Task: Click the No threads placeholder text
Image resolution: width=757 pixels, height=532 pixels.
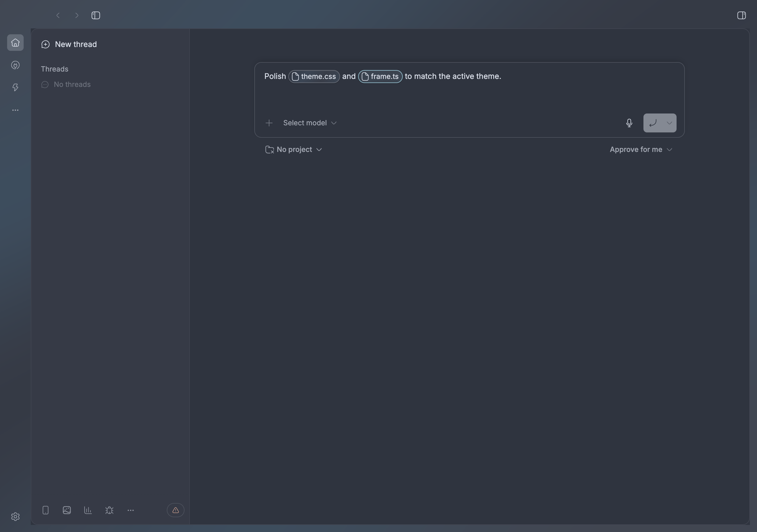Action: [x=72, y=85]
